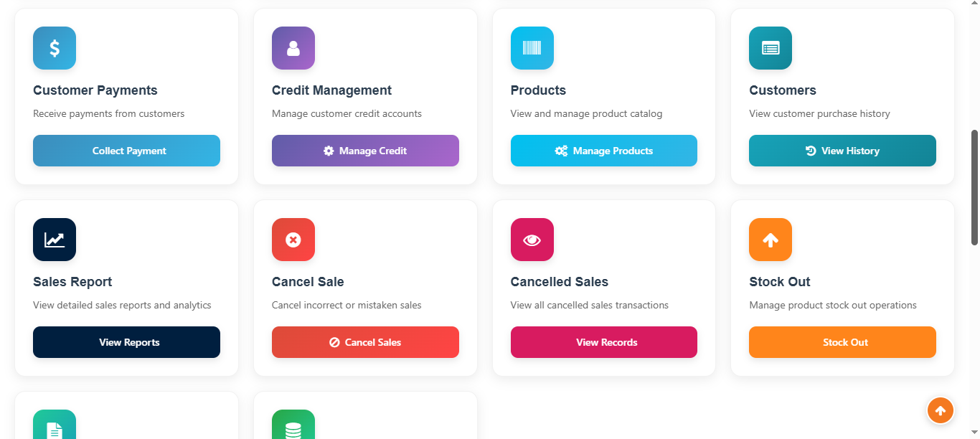980x439 pixels.
Task: Click the dollar sign icon on Customer Payments card
Action: point(54,48)
